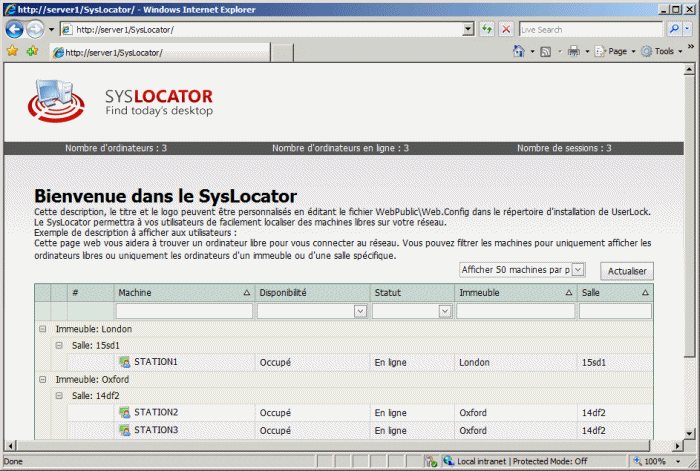Sort by the Salle column header
Image resolution: width=700 pixels, height=471 pixels.
pyautogui.click(x=615, y=293)
